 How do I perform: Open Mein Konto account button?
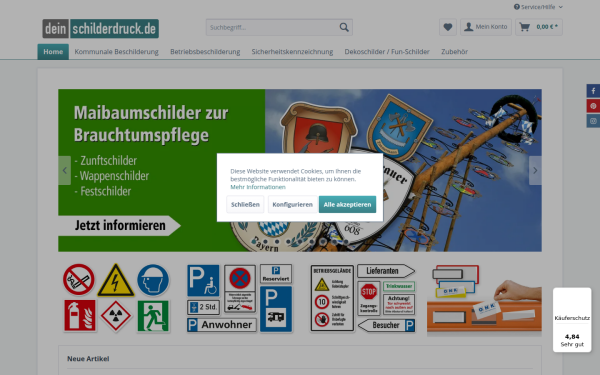pos(486,27)
